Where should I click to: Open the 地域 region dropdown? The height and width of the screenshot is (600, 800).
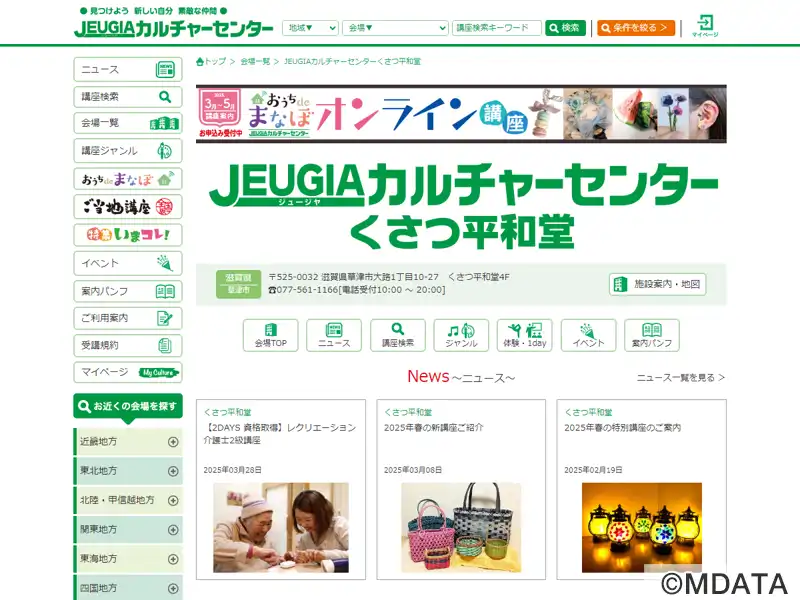(x=310, y=28)
